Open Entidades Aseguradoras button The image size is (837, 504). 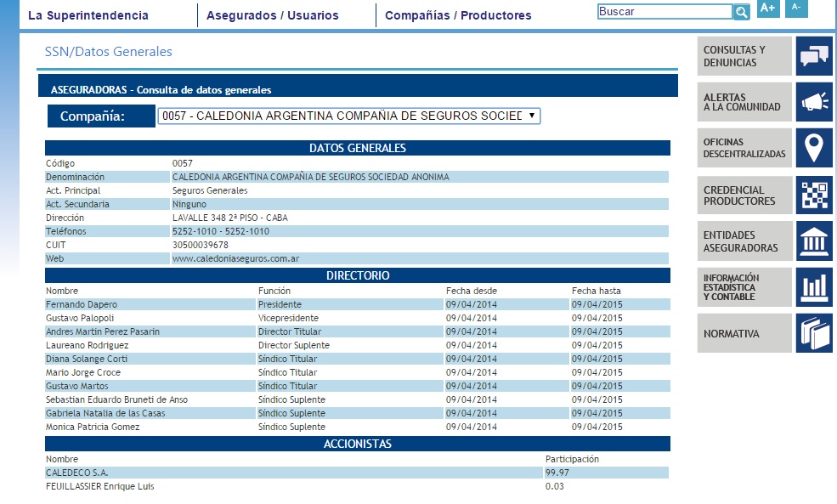tap(744, 241)
